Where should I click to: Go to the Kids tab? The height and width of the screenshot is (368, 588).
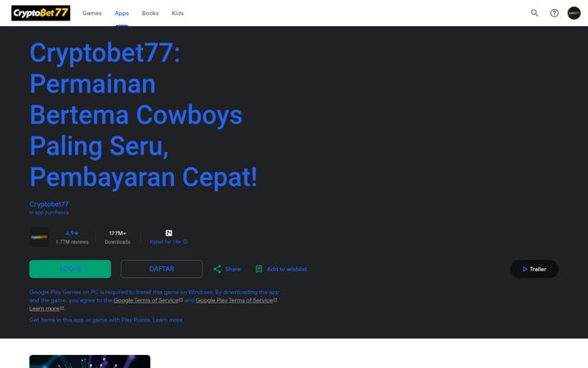(x=178, y=13)
